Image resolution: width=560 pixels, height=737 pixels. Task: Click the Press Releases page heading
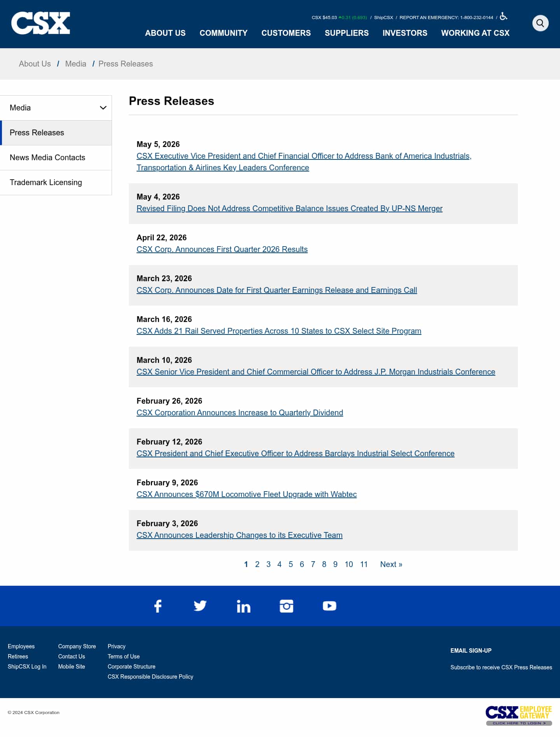171,101
